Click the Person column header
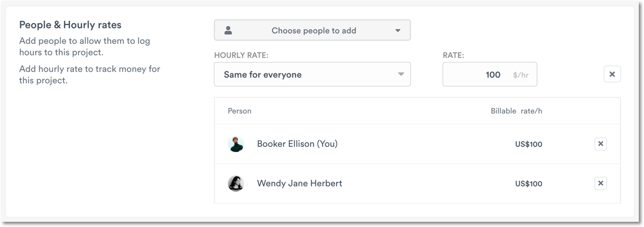The width and height of the screenshot is (644, 227). [239, 111]
